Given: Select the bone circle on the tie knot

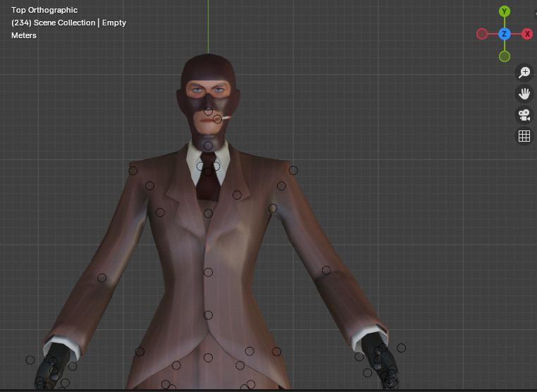Looking at the screenshot, I should (x=208, y=171).
